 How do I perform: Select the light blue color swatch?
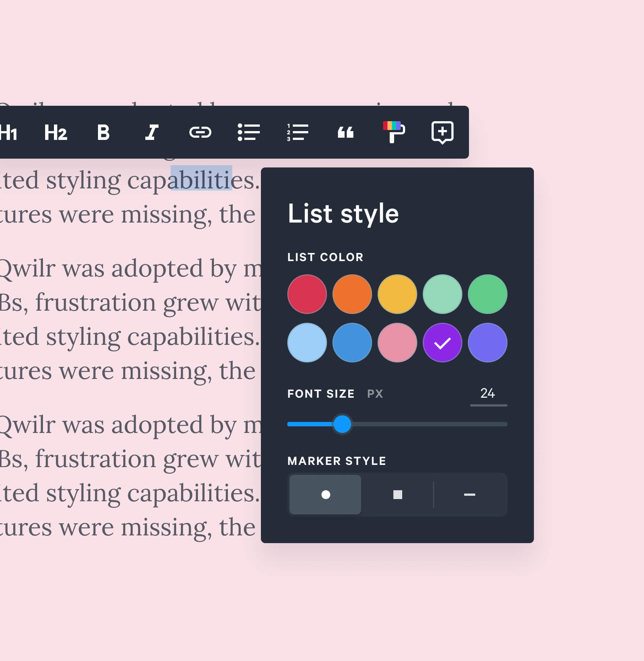click(x=307, y=343)
